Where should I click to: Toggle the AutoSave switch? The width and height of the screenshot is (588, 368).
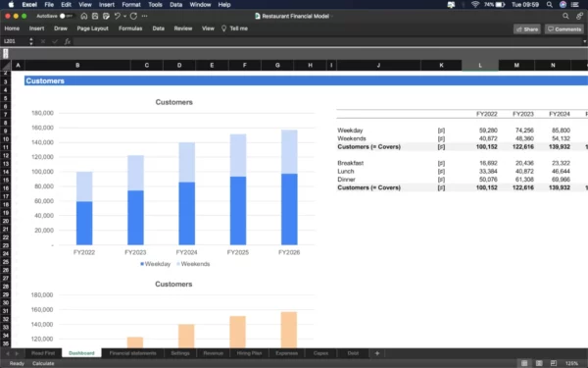pyautogui.click(x=66, y=16)
